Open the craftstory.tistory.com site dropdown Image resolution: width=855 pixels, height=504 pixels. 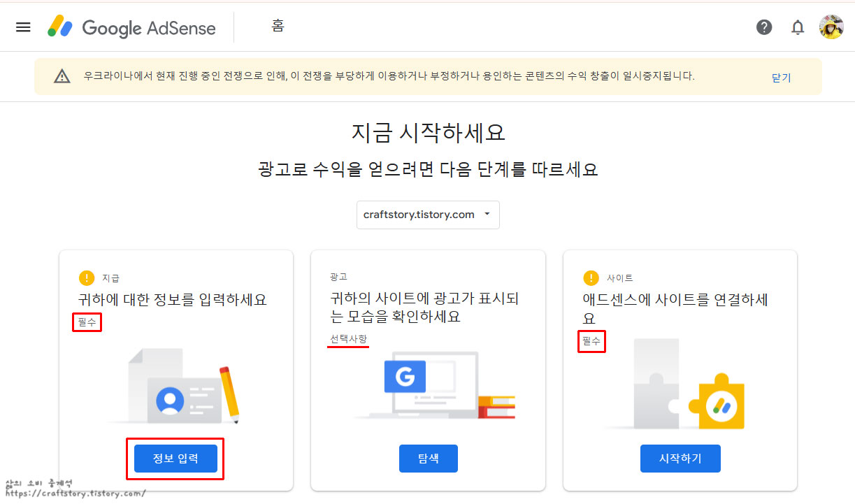point(428,215)
